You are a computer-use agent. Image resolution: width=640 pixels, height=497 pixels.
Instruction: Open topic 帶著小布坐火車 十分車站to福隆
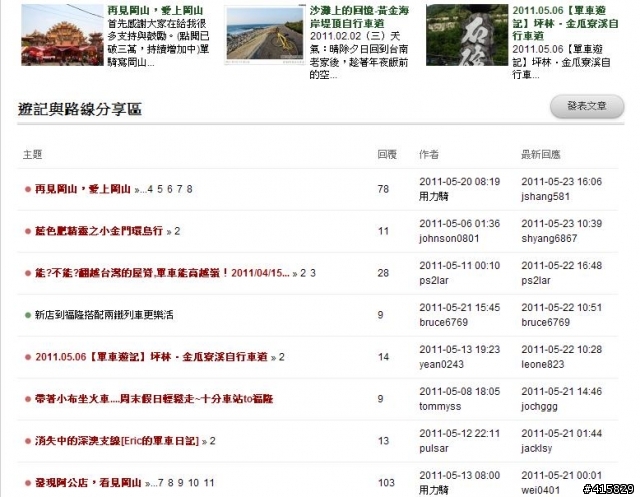[154, 399]
